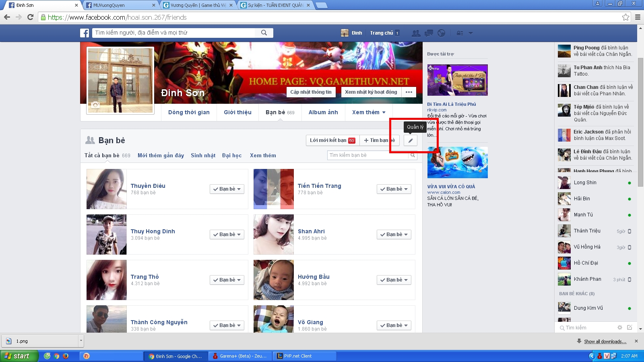Screen dimensions: 644x362
Task: Click the camera icon on profile picture
Action: click(95, 105)
